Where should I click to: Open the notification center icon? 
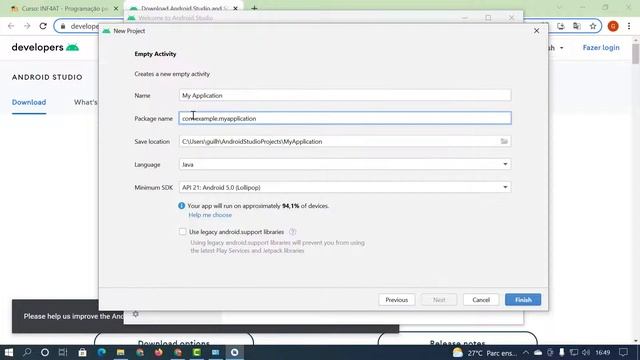623,352
